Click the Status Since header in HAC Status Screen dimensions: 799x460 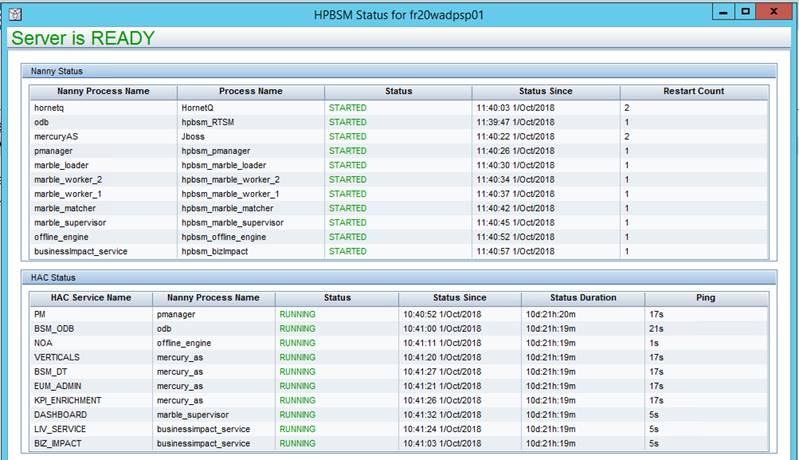pos(460,297)
